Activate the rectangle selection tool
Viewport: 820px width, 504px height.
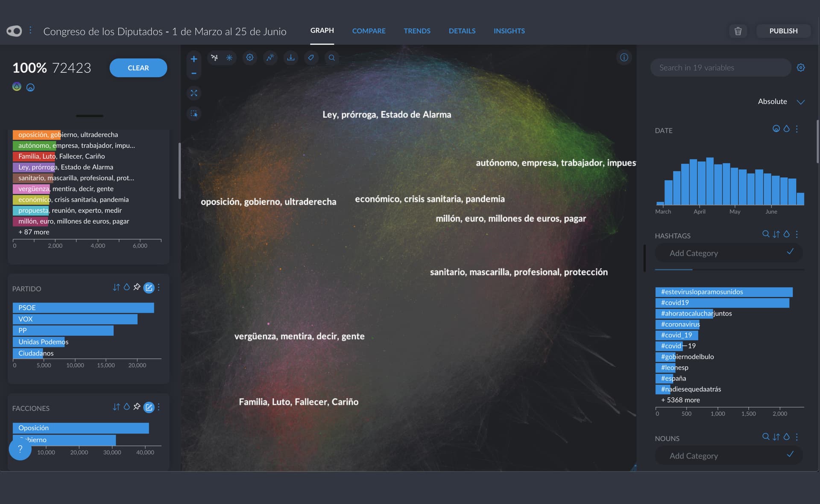pyautogui.click(x=194, y=114)
